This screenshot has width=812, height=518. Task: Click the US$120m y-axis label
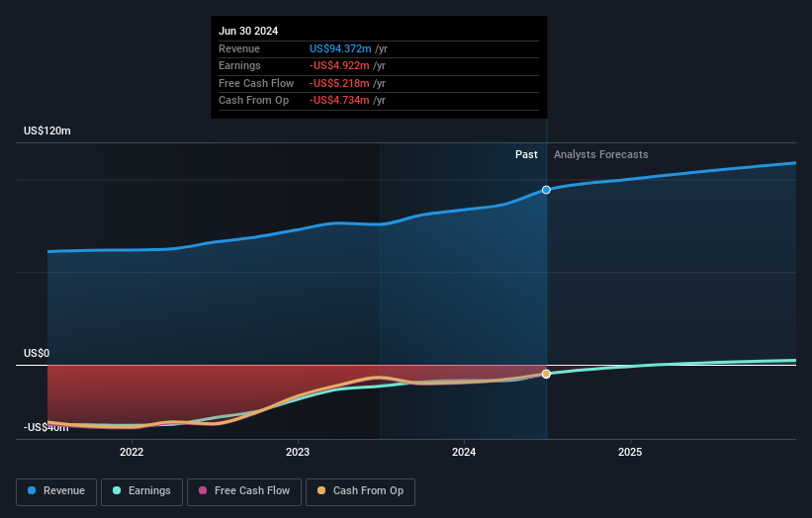(47, 130)
